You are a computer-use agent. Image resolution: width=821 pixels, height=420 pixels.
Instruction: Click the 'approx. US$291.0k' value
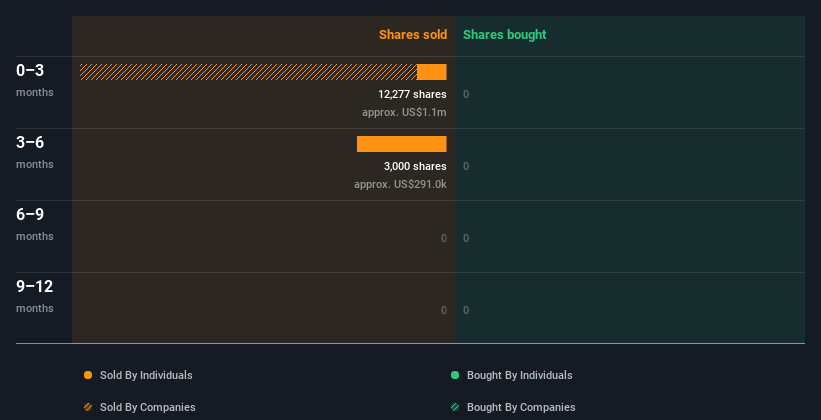[x=400, y=184]
